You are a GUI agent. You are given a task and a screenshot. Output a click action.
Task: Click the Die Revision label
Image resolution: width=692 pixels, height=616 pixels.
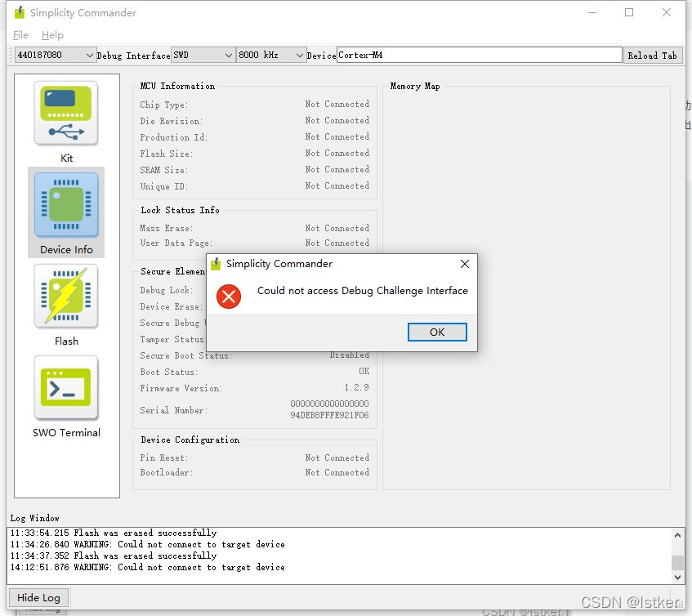pyautogui.click(x=172, y=122)
